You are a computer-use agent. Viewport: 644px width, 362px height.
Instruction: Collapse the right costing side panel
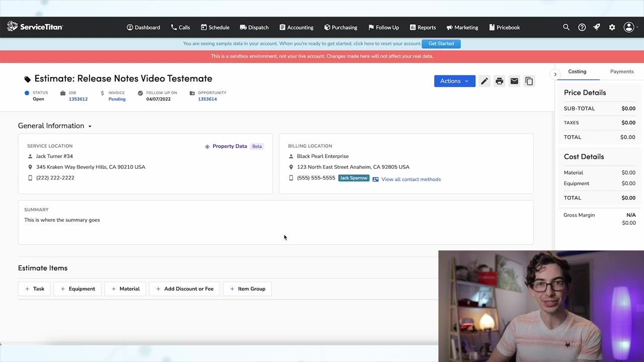555,74
